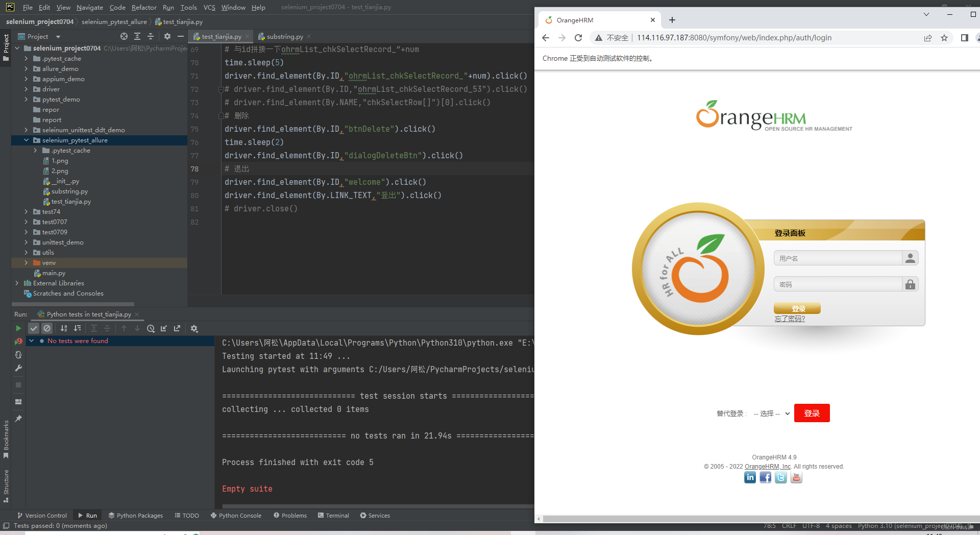
Task: Open Version Control tool window
Action: tap(42, 515)
